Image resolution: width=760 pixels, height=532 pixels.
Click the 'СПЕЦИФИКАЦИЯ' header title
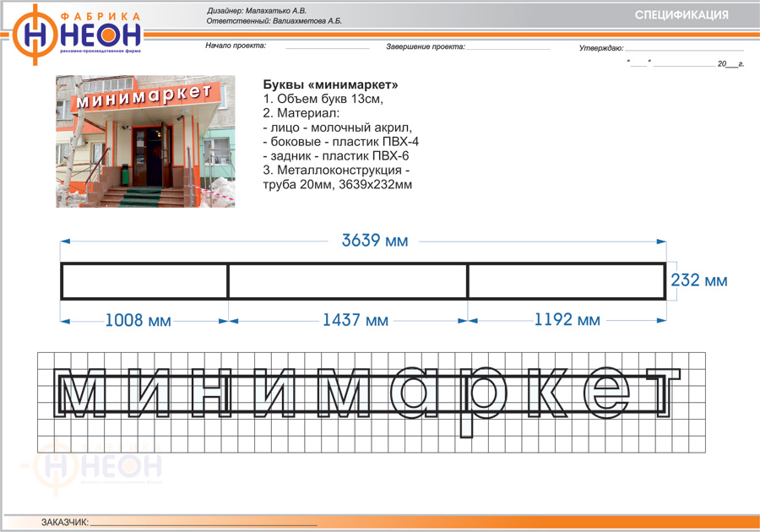click(x=681, y=15)
